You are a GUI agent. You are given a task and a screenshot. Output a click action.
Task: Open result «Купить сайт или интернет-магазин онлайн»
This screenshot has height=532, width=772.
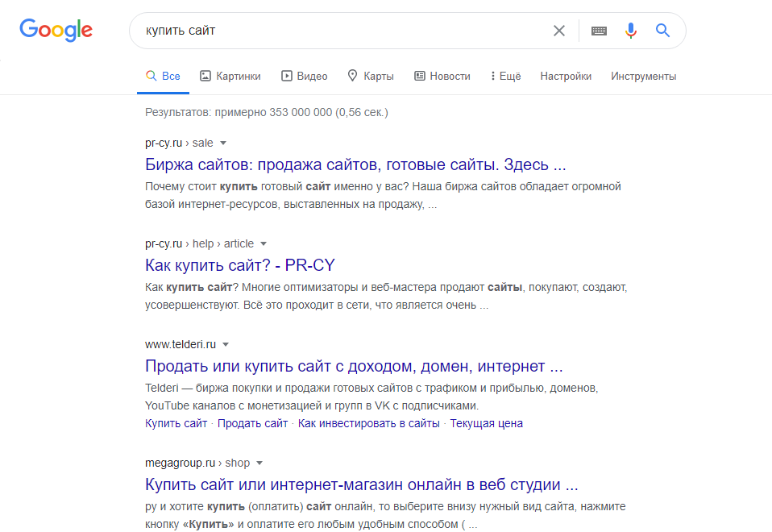coord(361,484)
